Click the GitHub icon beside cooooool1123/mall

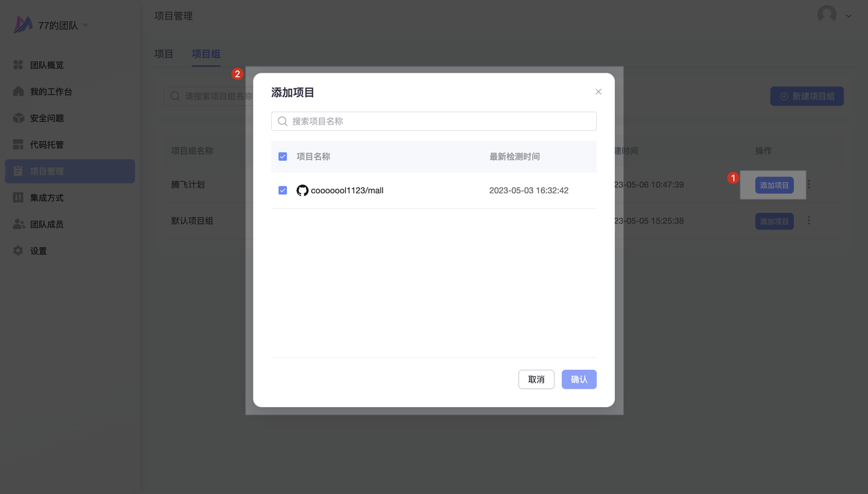302,191
